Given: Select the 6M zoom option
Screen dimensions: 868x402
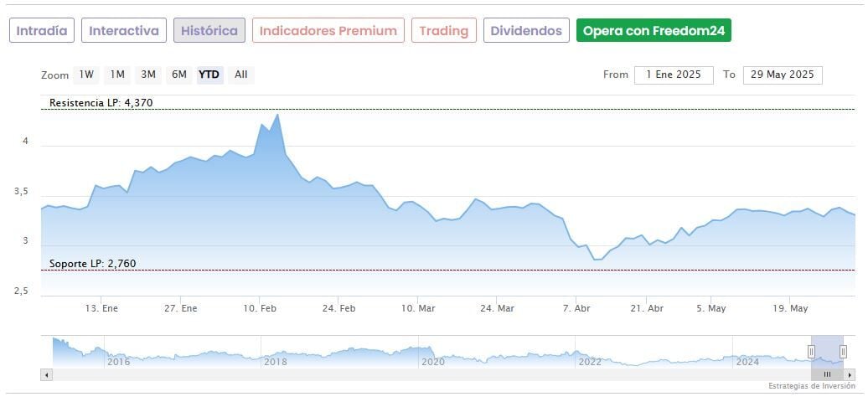Looking at the screenshot, I should tap(179, 75).
